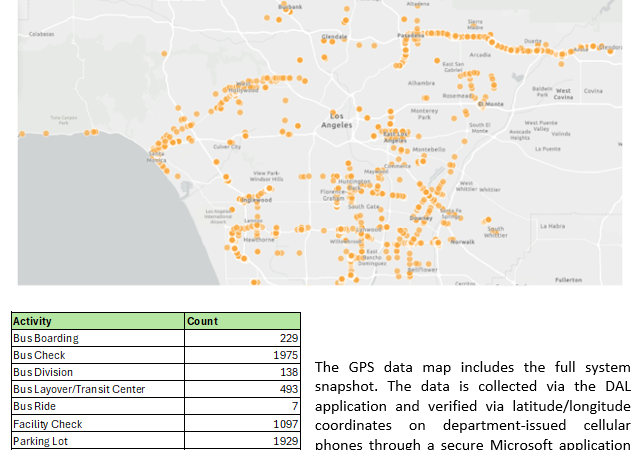Select the Calabasas map label
Screen dimensions: 643x450
[41, 34]
